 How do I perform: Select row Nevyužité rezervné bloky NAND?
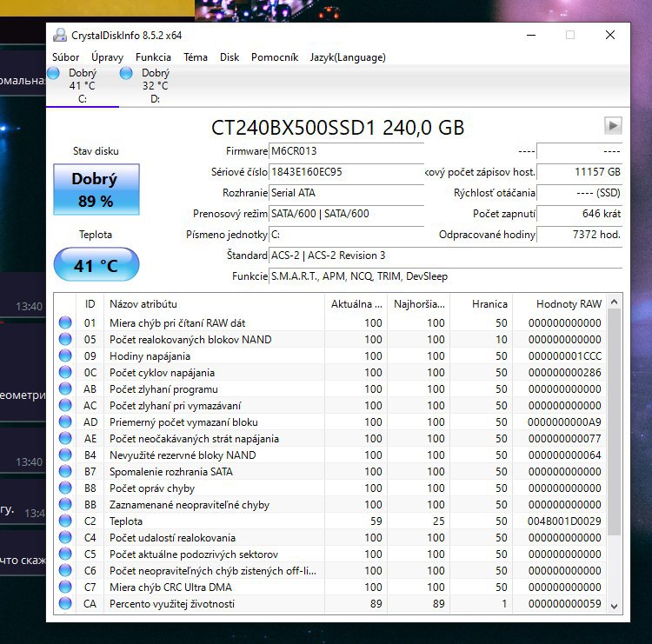[x=330, y=455]
